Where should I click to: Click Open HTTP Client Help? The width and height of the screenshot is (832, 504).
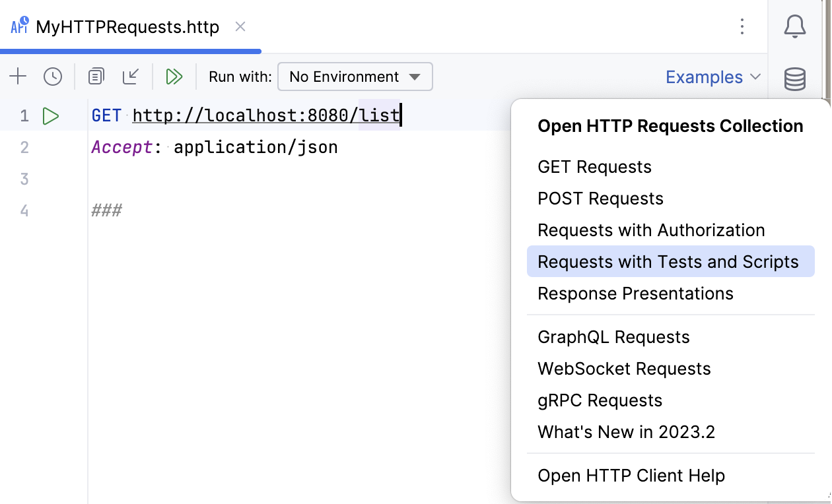631,476
